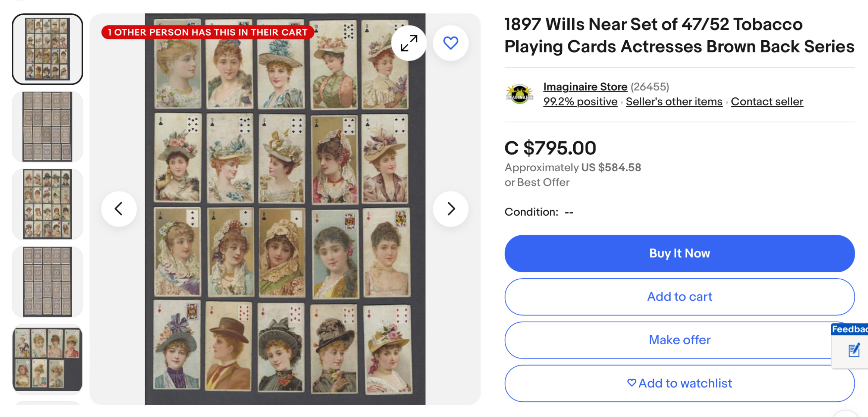Select the second thumbnail showing card backs
The width and height of the screenshot is (868, 417).
[47, 127]
